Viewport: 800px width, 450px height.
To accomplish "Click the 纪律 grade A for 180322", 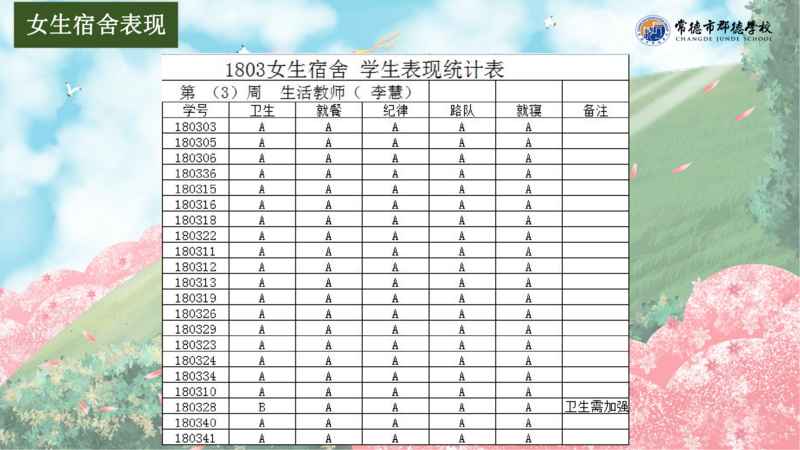I will coord(395,236).
